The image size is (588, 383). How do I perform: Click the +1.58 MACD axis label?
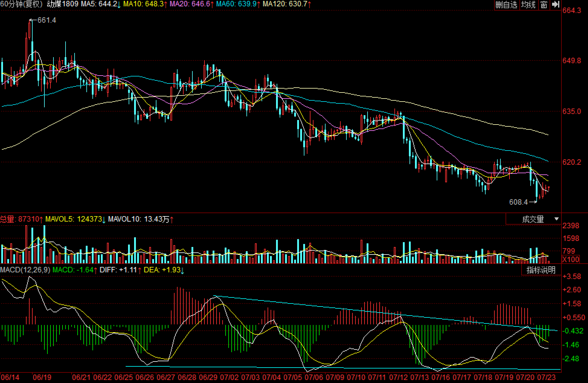[x=572, y=304]
